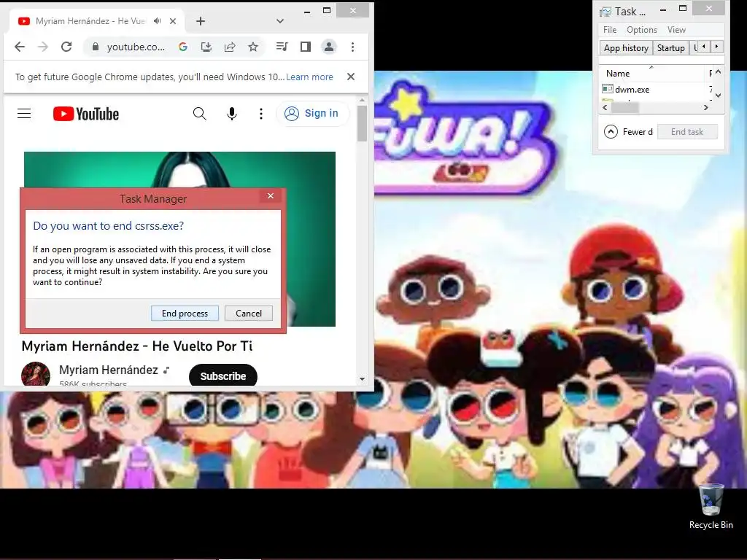Collapse to fewer details

[x=628, y=131]
